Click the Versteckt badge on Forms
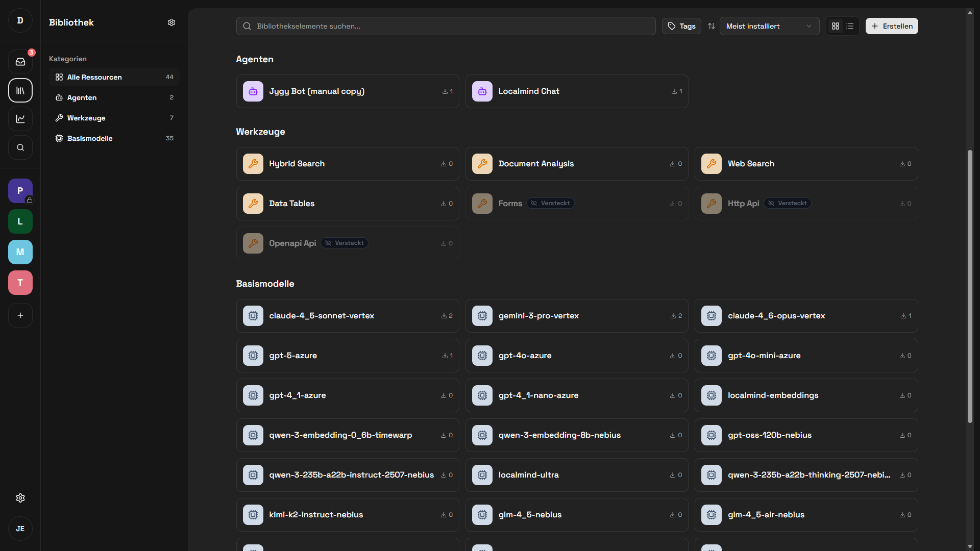 (550, 203)
